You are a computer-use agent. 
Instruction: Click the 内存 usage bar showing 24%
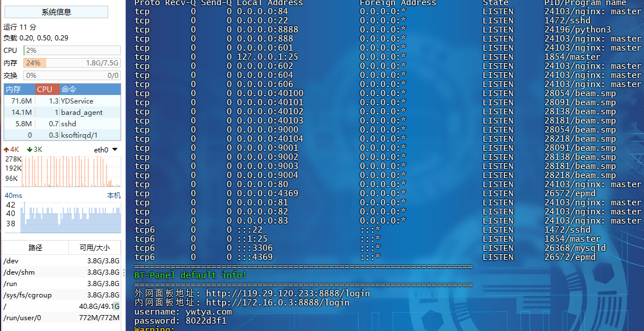pos(72,63)
